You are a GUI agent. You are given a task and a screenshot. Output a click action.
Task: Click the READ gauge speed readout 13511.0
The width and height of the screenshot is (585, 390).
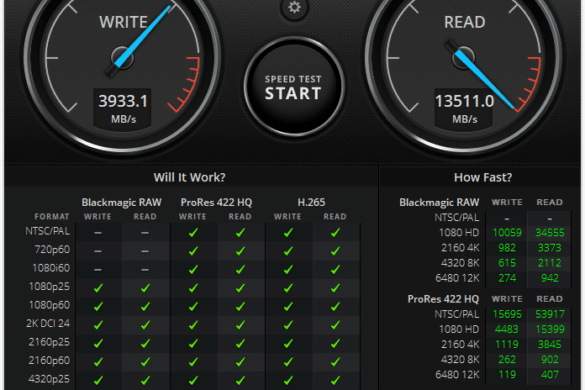coord(464,101)
